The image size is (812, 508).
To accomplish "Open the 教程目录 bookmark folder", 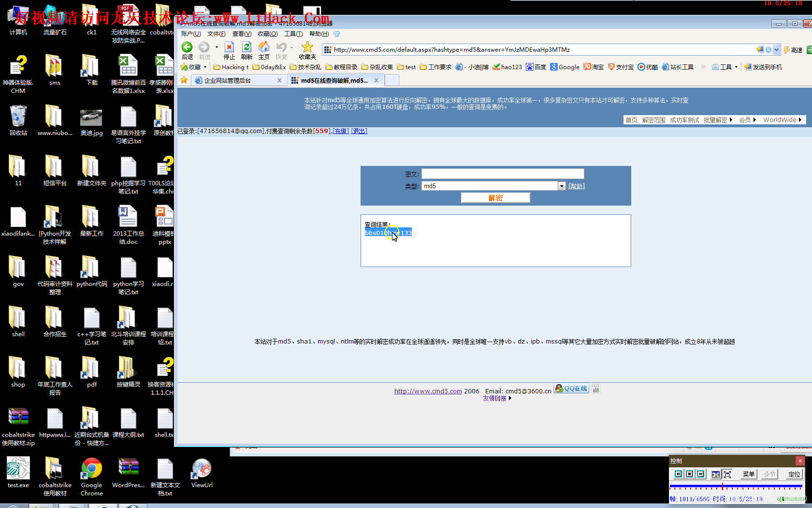I will (x=341, y=67).
